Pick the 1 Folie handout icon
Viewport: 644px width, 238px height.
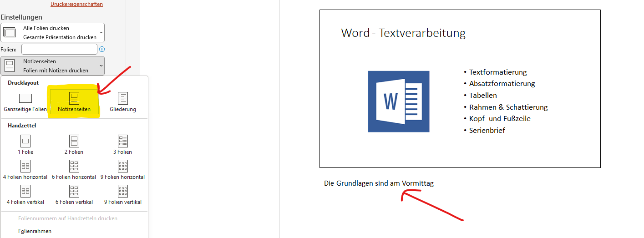25,141
